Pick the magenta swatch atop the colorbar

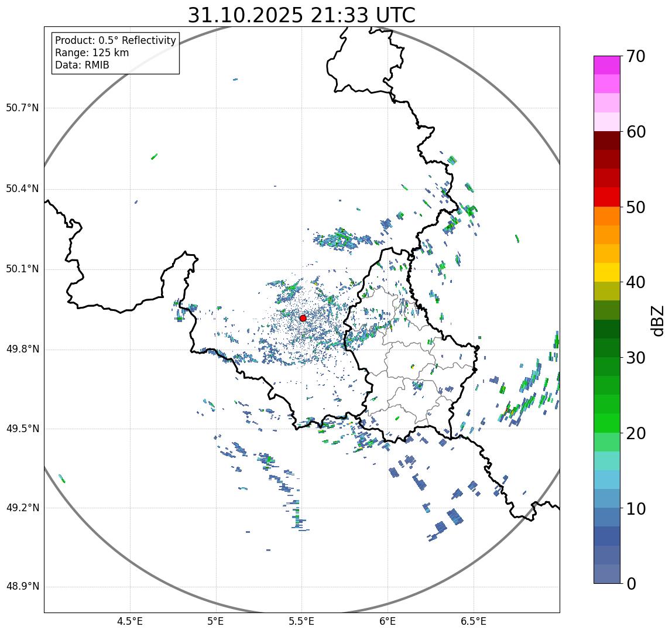(607, 65)
